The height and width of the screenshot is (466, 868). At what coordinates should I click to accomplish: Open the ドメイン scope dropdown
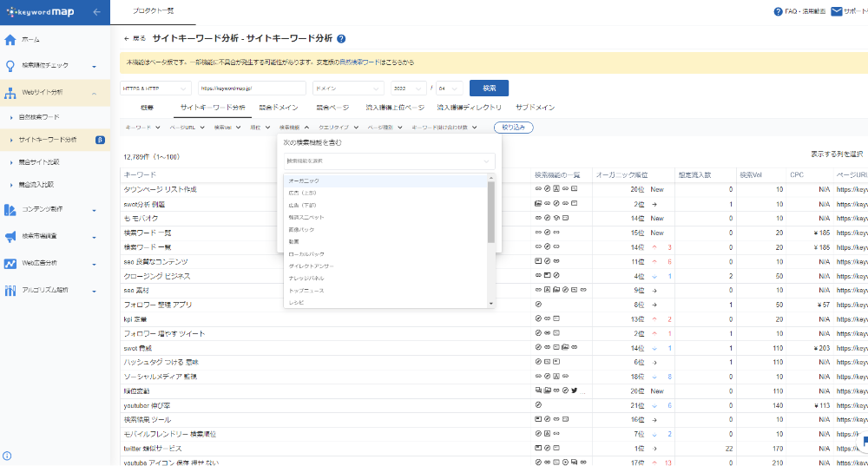[x=348, y=89]
